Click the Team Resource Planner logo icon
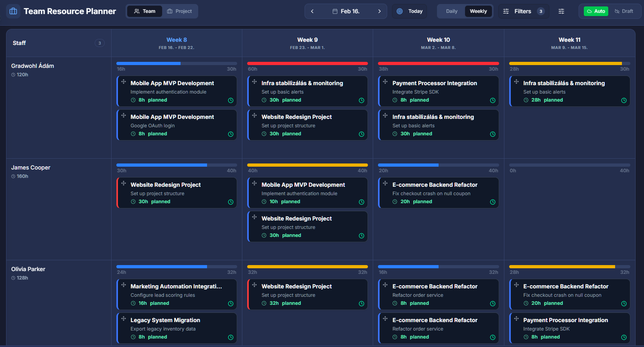This screenshot has width=644, height=347. coord(13,11)
